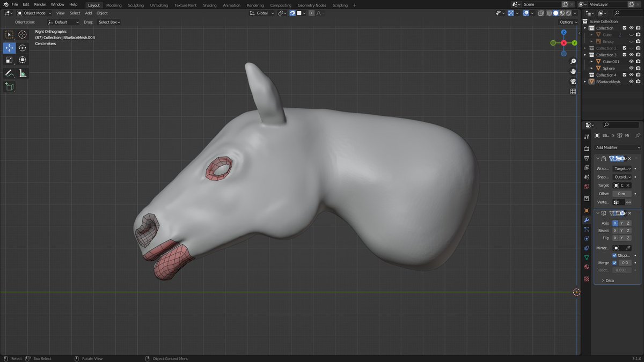Screen dimensions: 644x362
Task: Switch to the Modeling workspace tab
Action: coord(114,5)
